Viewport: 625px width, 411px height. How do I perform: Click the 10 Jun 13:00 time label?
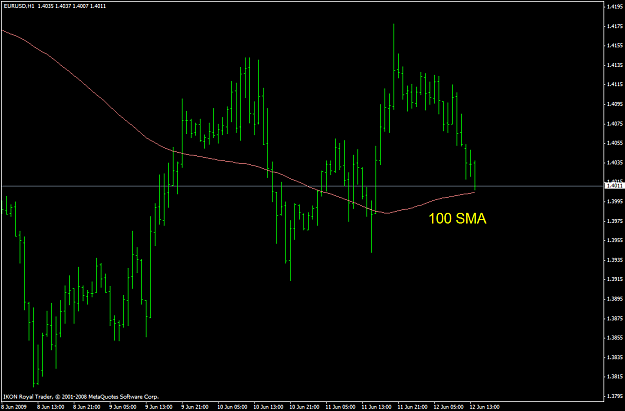pos(268,407)
